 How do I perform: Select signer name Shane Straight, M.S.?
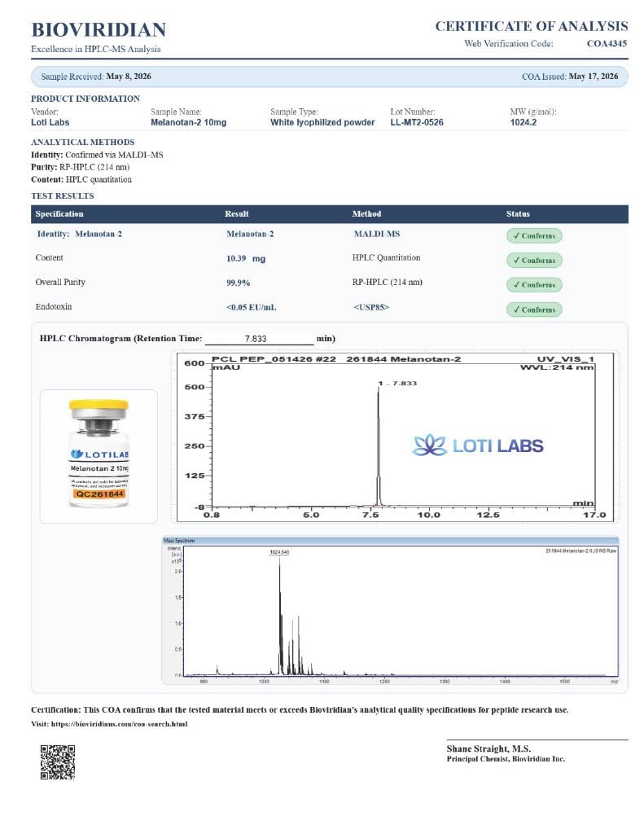[488, 748]
